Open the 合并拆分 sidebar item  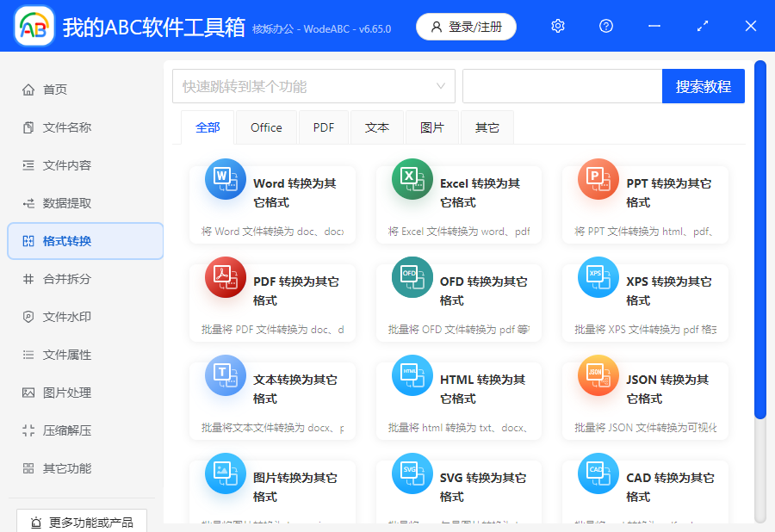(x=85, y=279)
